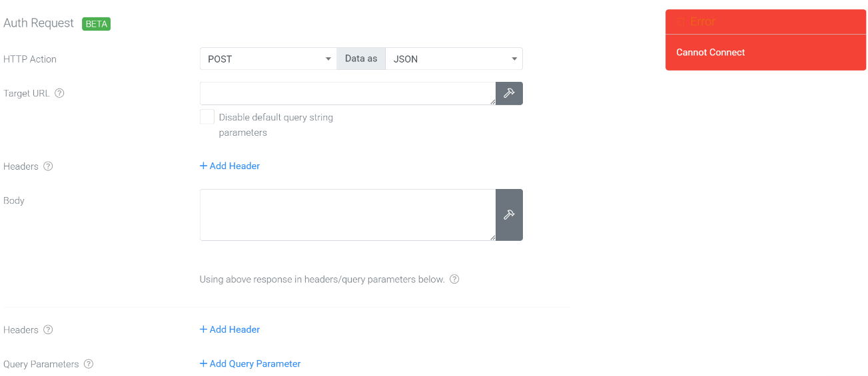Open the help icon next to Target URL
Image resolution: width=868 pixels, height=376 pixels.
pyautogui.click(x=59, y=93)
